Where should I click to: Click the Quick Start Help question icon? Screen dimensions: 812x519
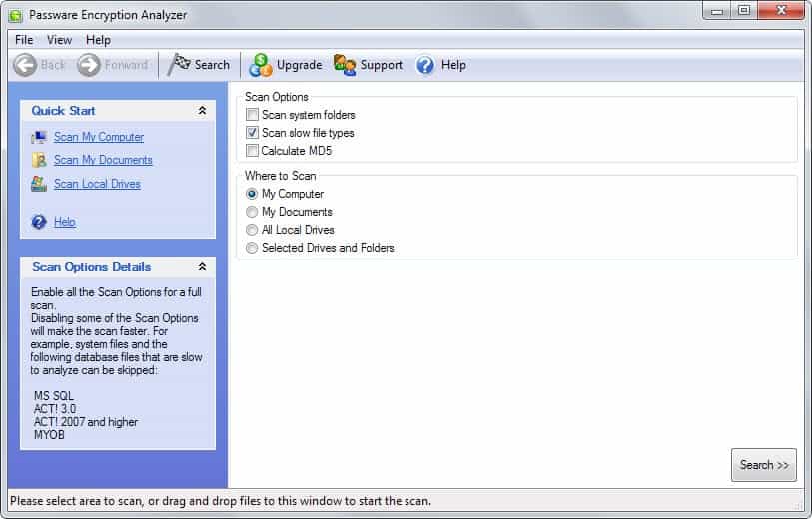coord(39,222)
